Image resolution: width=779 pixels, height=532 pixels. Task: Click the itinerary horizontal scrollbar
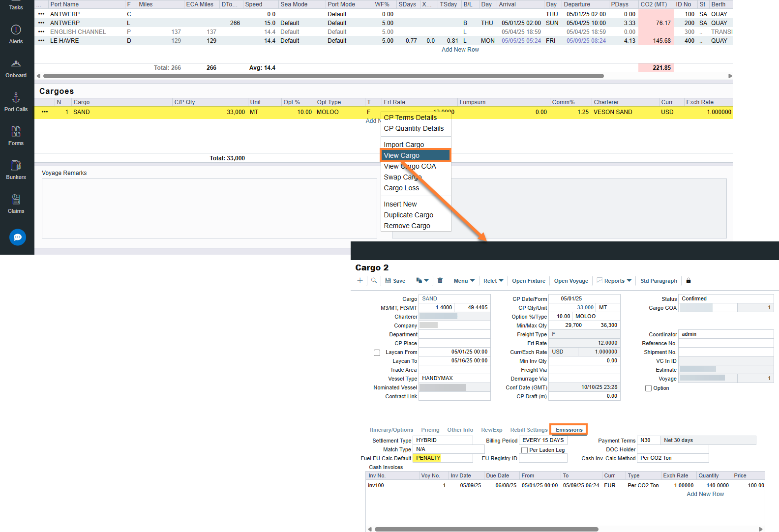click(323, 76)
